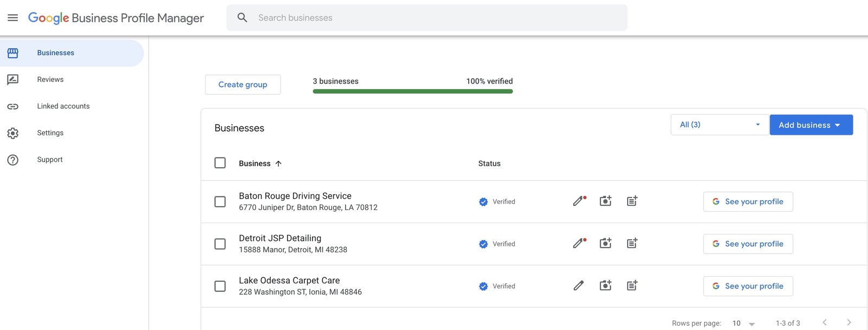Add photo for Baton Rouge Driving Service
The image size is (868, 330).
pyautogui.click(x=605, y=201)
